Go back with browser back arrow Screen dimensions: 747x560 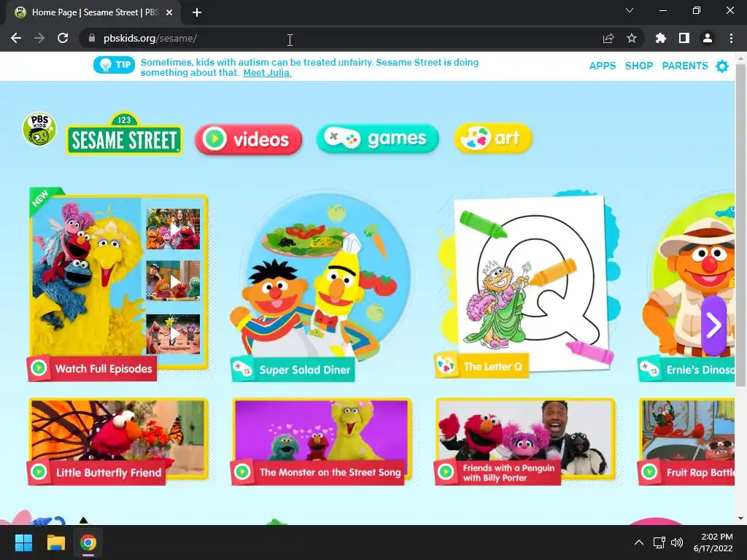click(x=16, y=38)
